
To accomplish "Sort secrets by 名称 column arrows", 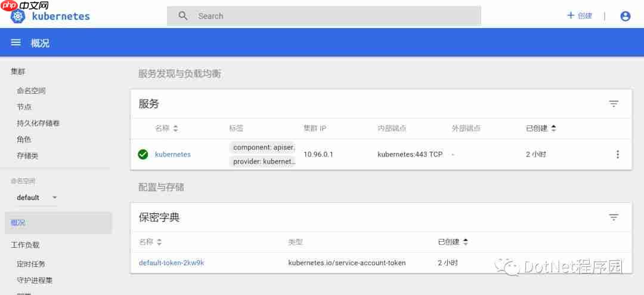I will pyautogui.click(x=159, y=242).
